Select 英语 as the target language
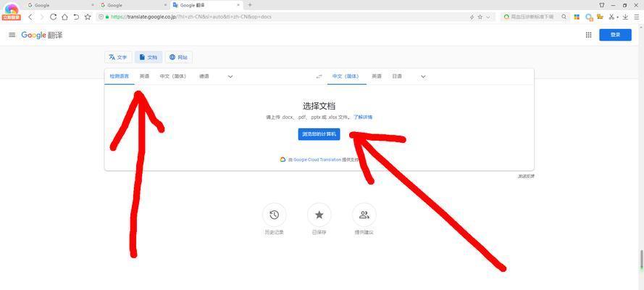The width and height of the screenshot is (644, 290). tap(377, 76)
